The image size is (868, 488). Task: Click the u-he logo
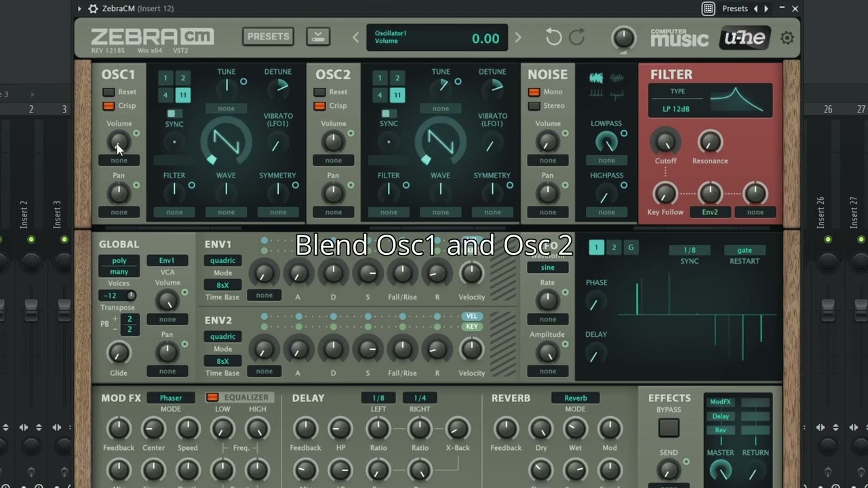click(x=745, y=38)
